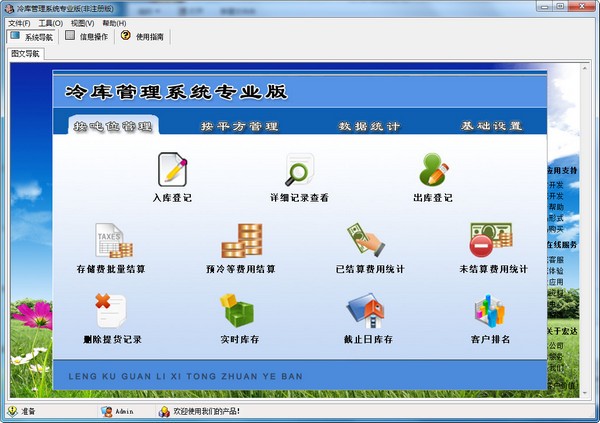
Task: Click the 删除提货记录 label
Action: pyautogui.click(x=112, y=339)
